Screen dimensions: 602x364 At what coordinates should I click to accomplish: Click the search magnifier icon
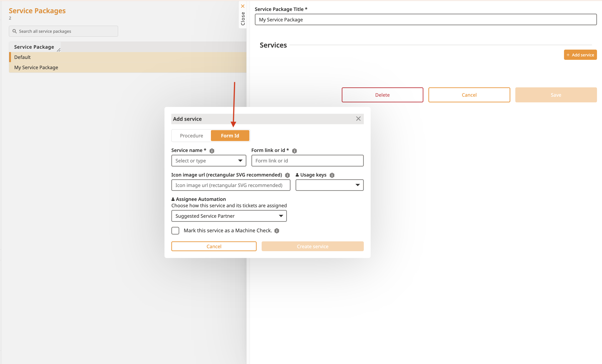(14, 31)
